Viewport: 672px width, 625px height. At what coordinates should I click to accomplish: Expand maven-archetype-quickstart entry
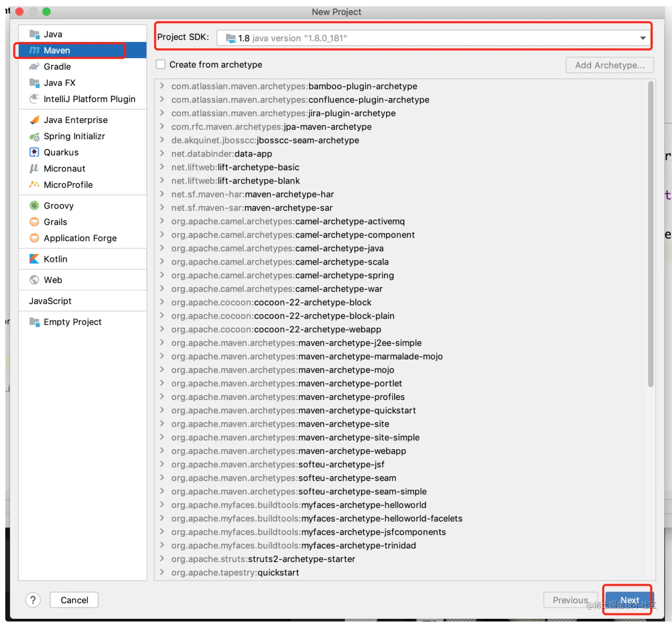point(162,410)
